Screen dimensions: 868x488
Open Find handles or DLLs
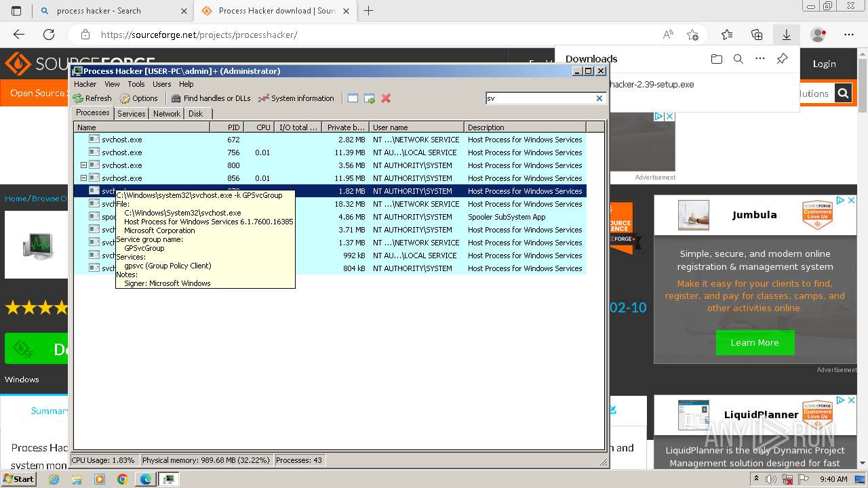(x=211, y=98)
